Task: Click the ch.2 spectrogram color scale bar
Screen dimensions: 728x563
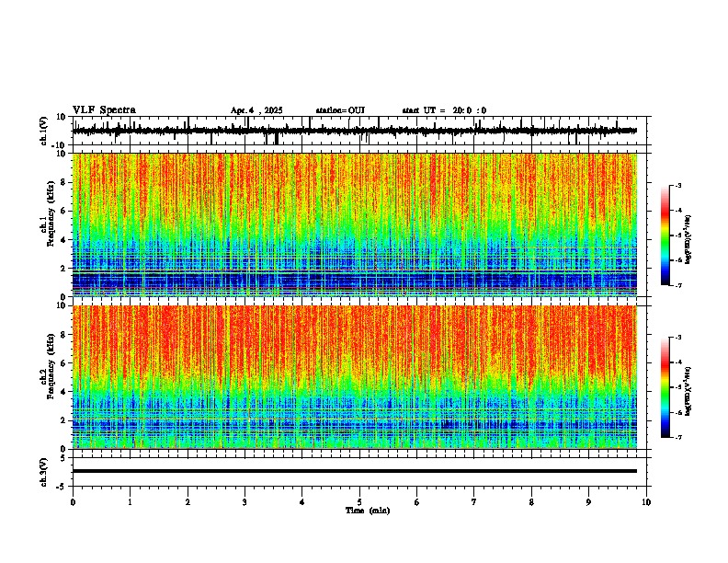Action: [x=665, y=387]
